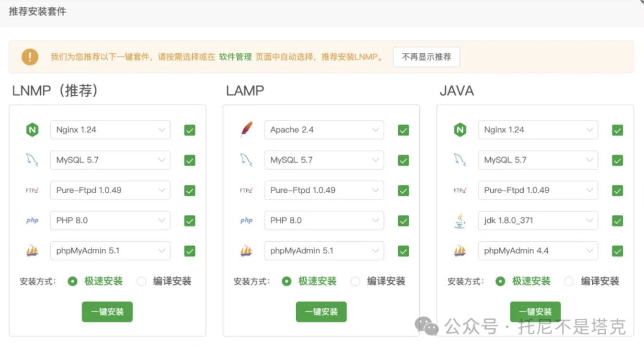Open MySQL 5.7 version dropdown in JAVA
This screenshot has height=347, width=644.
pos(538,160)
